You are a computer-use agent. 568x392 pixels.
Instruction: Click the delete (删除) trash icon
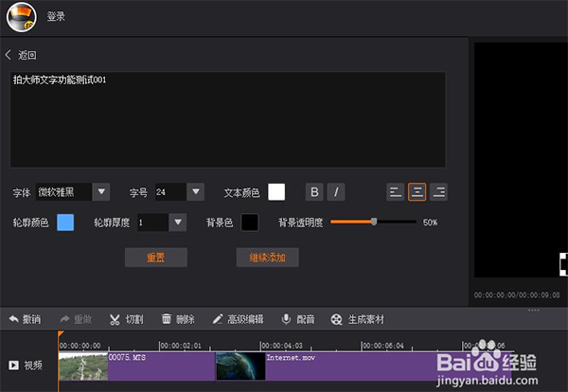167,320
